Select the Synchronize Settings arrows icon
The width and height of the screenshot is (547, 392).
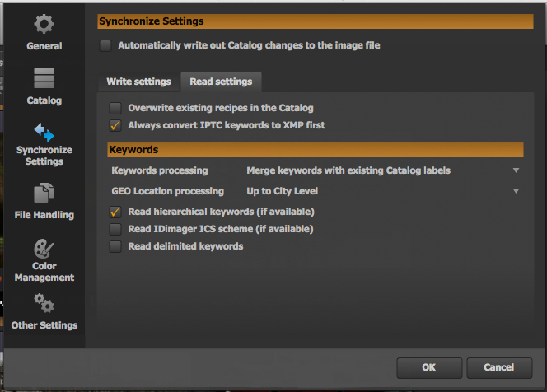tap(44, 133)
